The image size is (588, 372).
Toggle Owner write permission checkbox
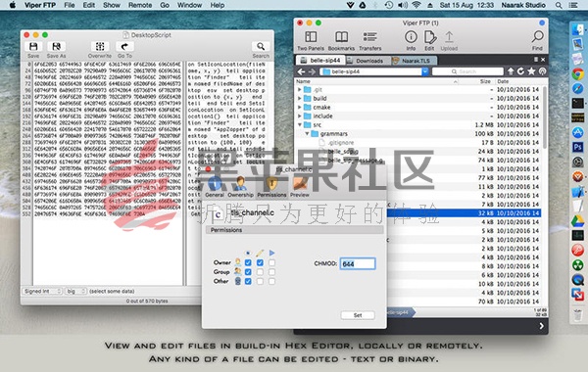coord(260,262)
